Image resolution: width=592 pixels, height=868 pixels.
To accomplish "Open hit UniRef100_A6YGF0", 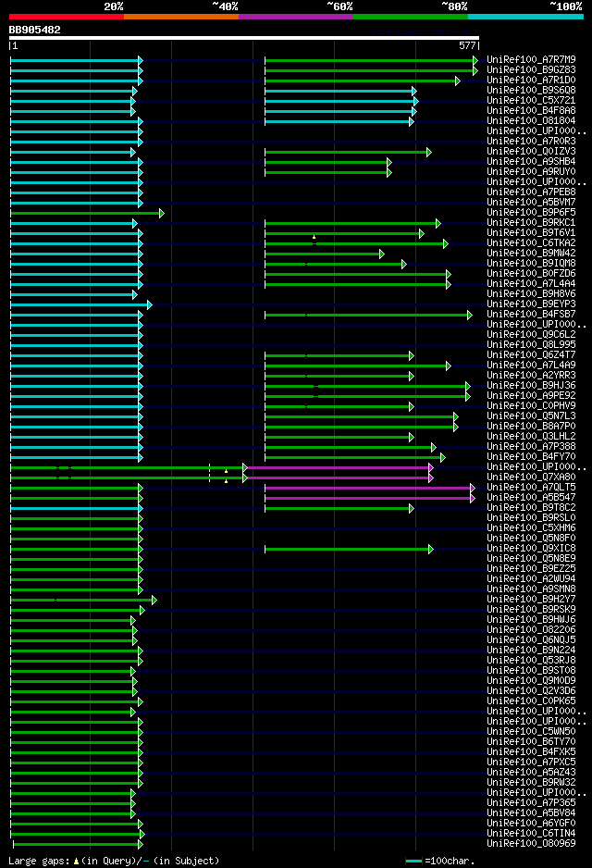I will [x=531, y=824].
